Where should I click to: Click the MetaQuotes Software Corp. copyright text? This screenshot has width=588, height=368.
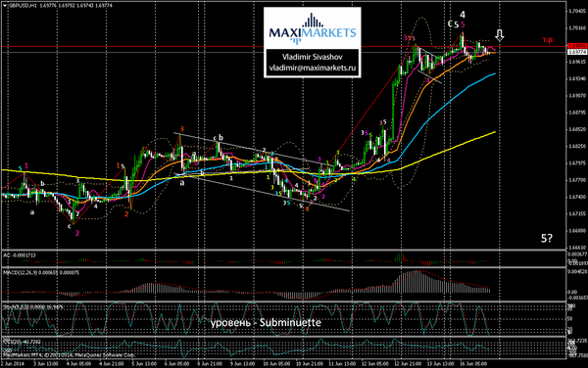tap(105, 355)
